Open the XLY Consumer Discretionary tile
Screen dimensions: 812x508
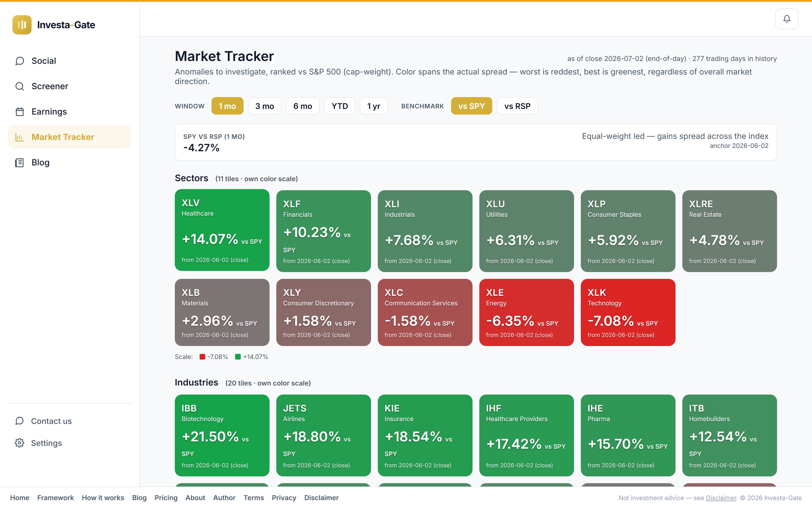[323, 312]
